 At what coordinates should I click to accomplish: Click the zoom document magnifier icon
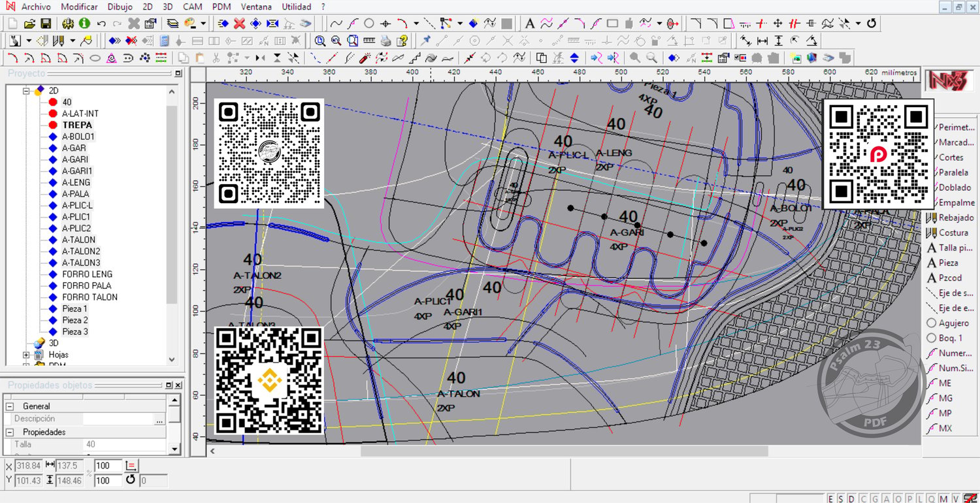point(353,41)
